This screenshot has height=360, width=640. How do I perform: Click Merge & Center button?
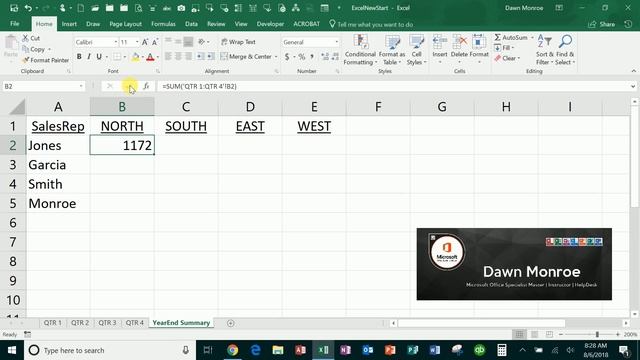tap(246, 57)
